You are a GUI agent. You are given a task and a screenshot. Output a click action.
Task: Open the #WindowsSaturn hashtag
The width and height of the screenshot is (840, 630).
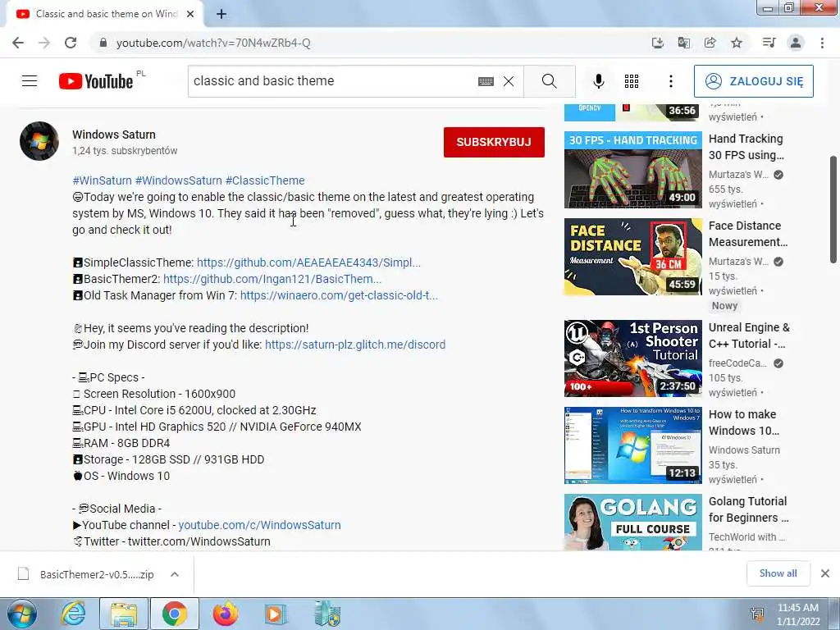coord(178,180)
